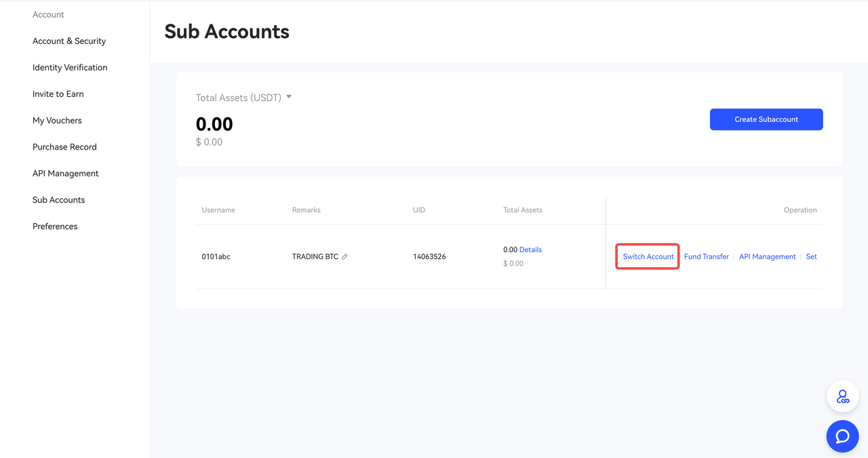Screen dimensions: 868x458
Task: Click the username 0101abc in table
Action: click(x=216, y=257)
